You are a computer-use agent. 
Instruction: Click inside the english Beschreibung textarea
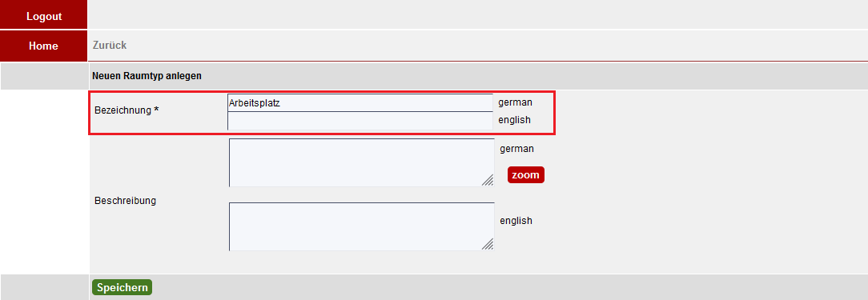361,226
